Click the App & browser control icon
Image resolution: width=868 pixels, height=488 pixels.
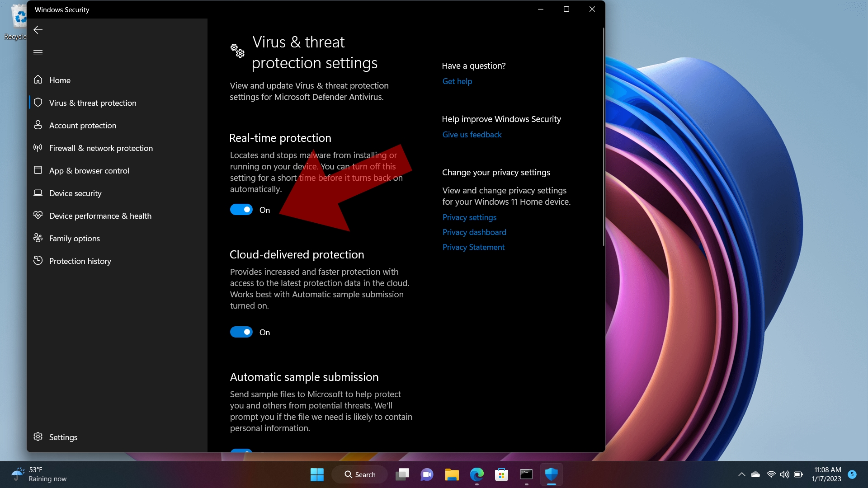coord(38,170)
